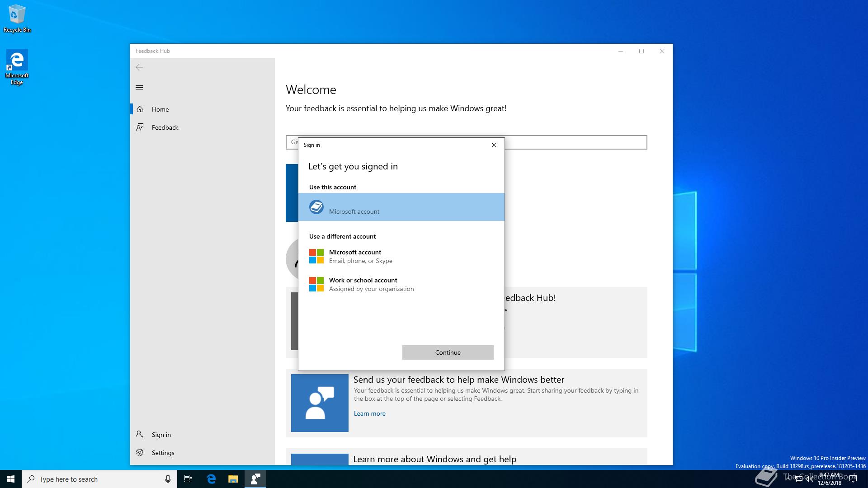Image resolution: width=868 pixels, height=488 pixels.
Task: Close the Feedback Hub window
Action: (x=662, y=51)
